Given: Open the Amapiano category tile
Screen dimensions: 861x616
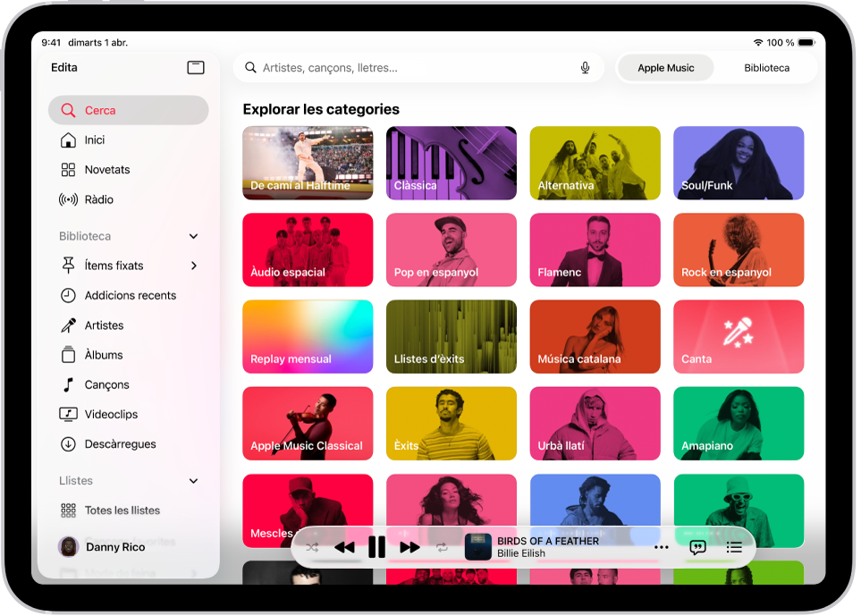Looking at the screenshot, I should click(739, 423).
